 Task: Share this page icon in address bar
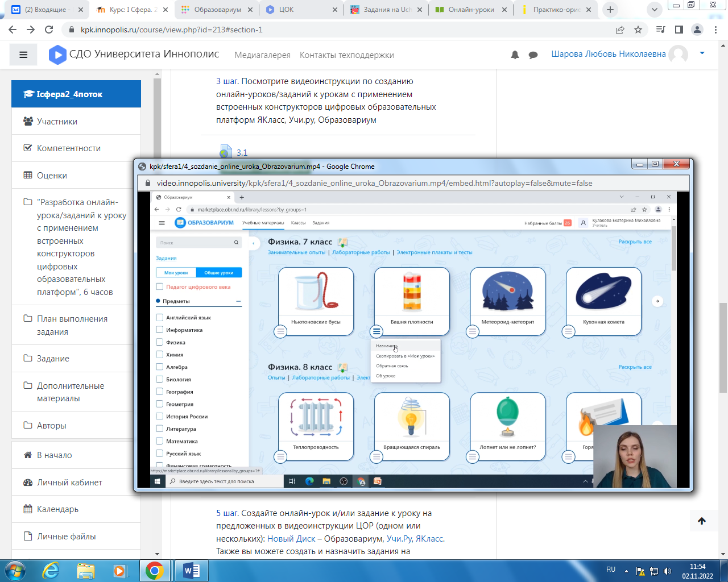(x=620, y=30)
